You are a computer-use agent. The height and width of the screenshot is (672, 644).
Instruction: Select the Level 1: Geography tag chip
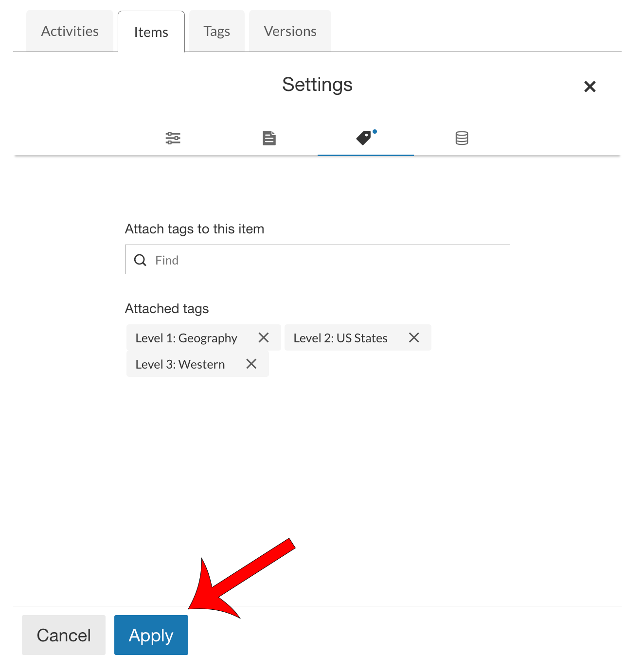point(186,337)
